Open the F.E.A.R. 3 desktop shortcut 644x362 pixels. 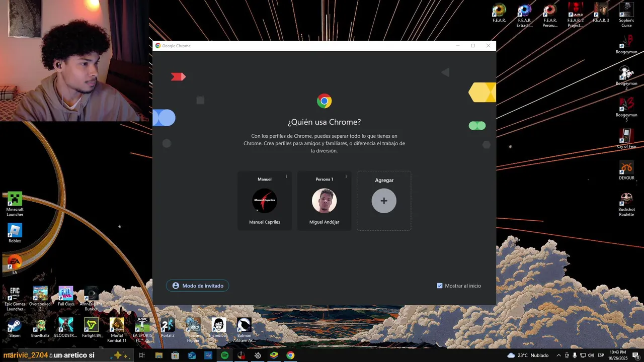pos(601,13)
